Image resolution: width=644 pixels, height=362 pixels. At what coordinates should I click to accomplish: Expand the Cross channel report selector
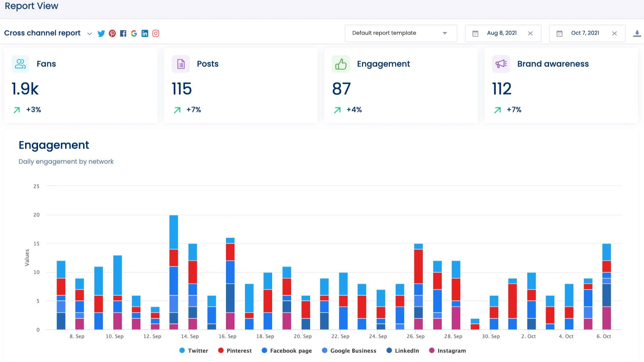click(x=89, y=34)
